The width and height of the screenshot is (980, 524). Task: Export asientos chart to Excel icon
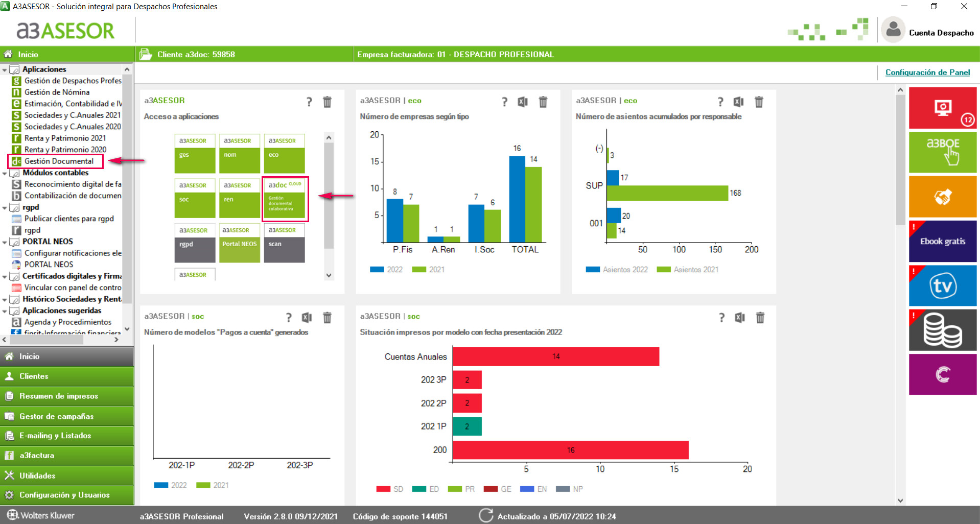738,102
